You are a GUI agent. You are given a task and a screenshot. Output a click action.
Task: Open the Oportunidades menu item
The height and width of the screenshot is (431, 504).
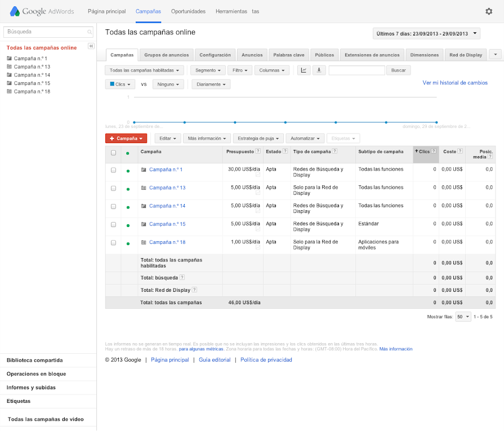click(188, 11)
